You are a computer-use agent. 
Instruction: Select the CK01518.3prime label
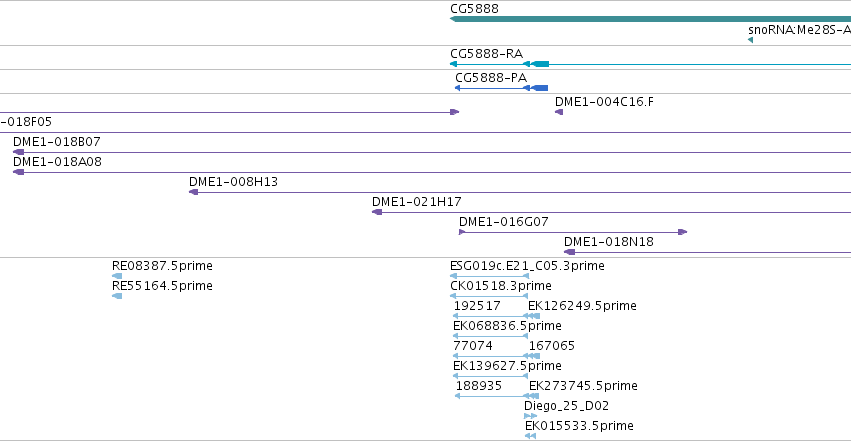point(501,286)
